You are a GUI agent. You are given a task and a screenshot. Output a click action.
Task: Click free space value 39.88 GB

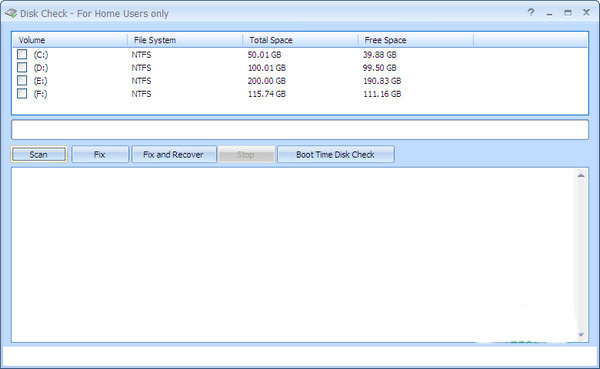(380, 55)
